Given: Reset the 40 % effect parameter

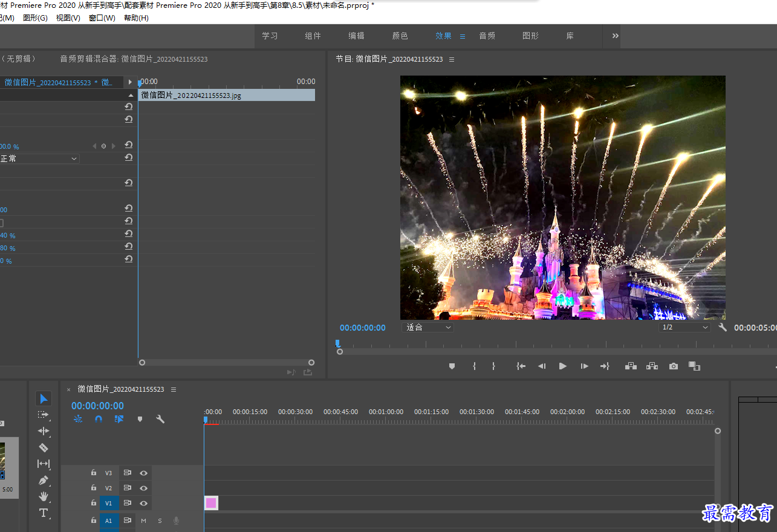Looking at the screenshot, I should click(128, 233).
